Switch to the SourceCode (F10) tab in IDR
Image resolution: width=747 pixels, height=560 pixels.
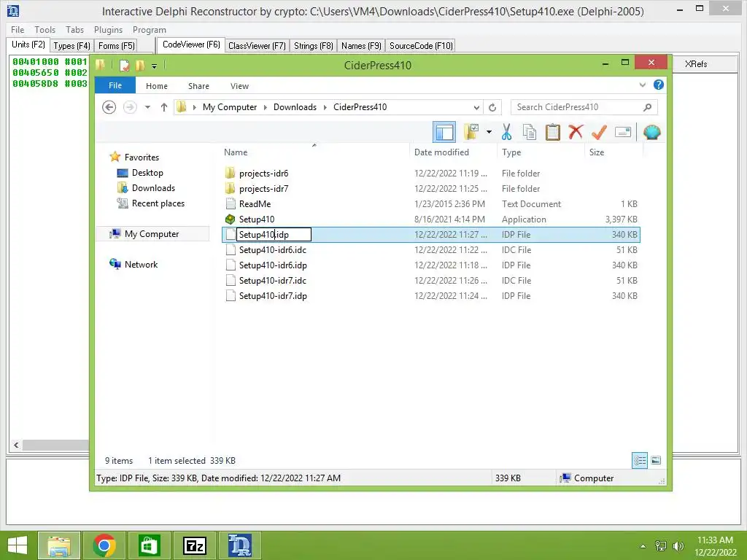pyautogui.click(x=421, y=46)
